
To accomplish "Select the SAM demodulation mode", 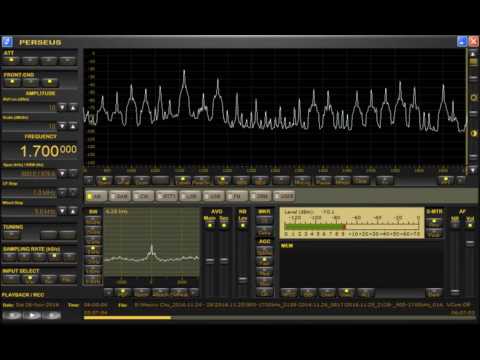I will 120,196.
